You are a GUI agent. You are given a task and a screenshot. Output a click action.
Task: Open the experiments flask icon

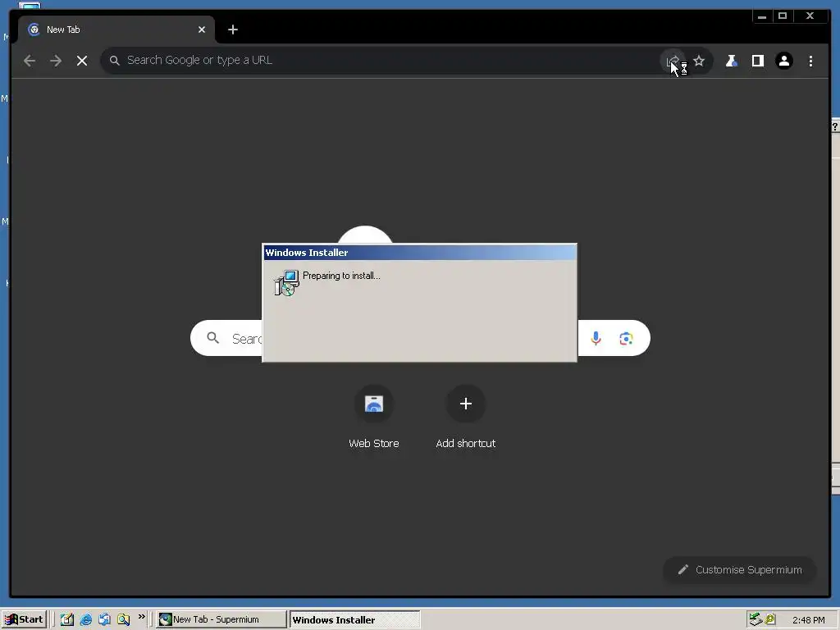point(731,61)
